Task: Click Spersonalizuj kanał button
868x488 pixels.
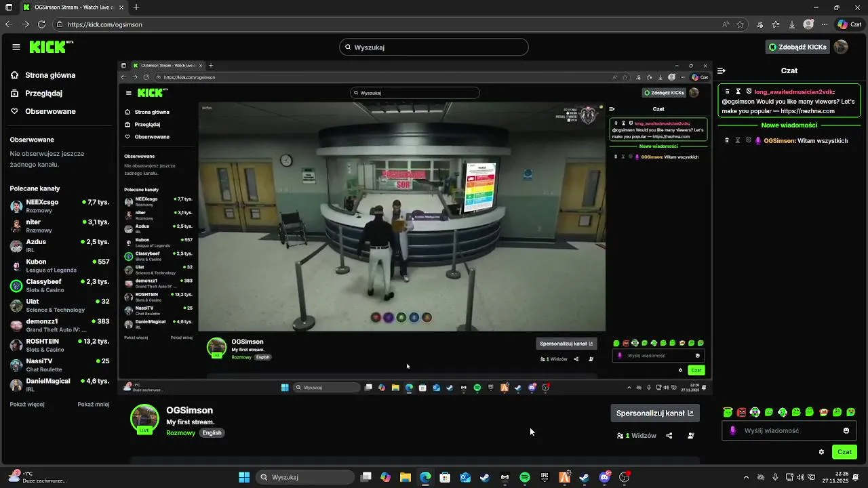Action: (x=655, y=413)
